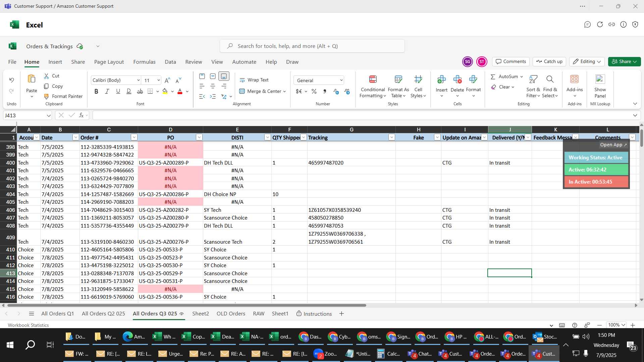Click the green Share button
The height and width of the screenshot is (362, 644).
point(624,61)
